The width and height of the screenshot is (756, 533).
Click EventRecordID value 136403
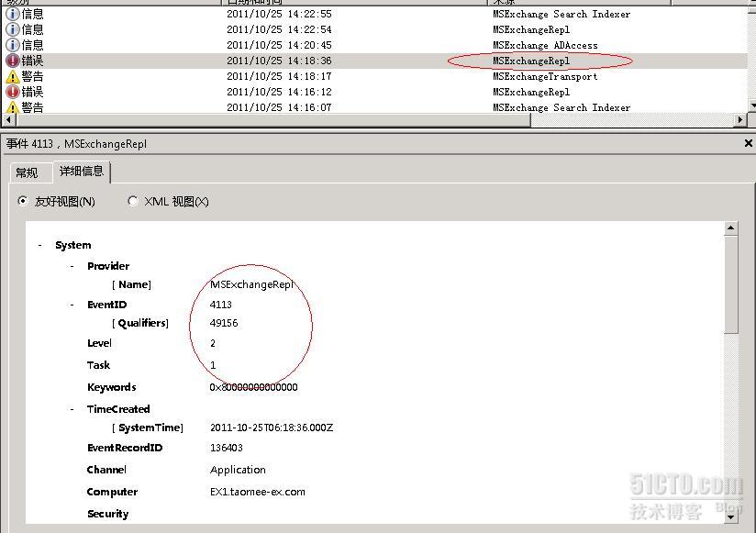(x=226, y=448)
